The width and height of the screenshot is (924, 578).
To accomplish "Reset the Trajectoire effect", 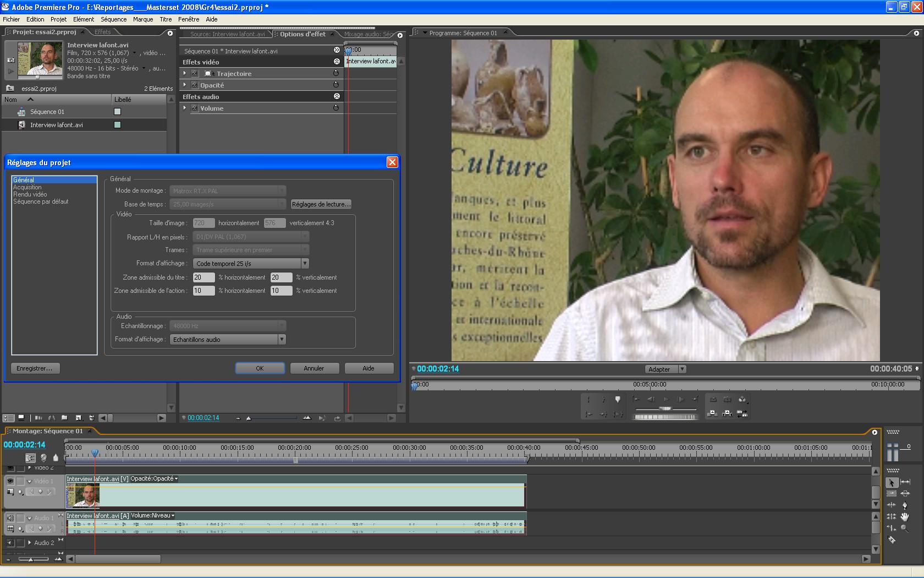I will (x=336, y=73).
